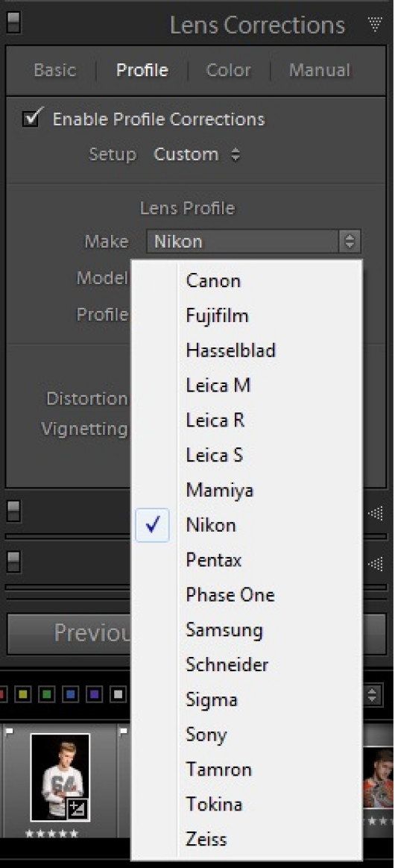This screenshot has width=395, height=868.
Task: Click the red color label filter
Action: [2, 695]
